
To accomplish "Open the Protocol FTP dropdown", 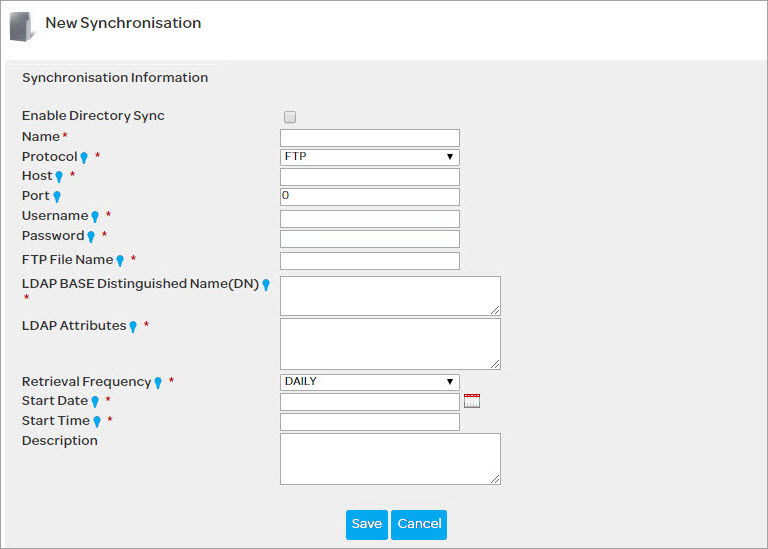I will pos(369,157).
